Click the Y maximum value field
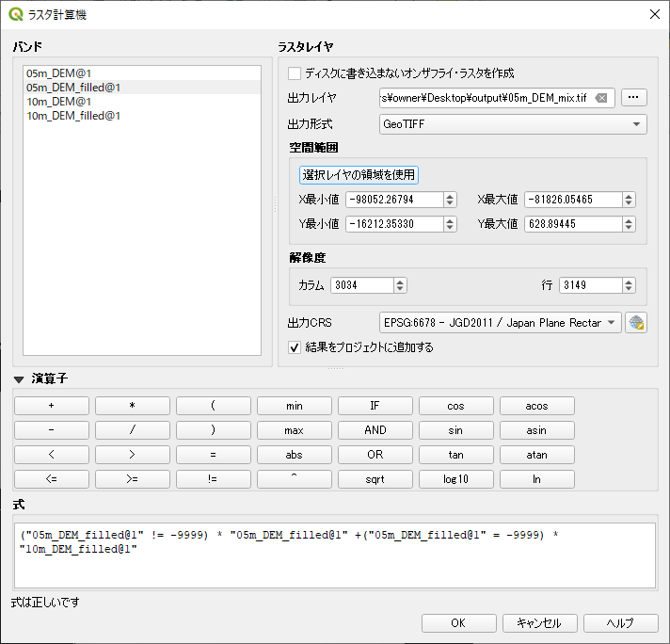 [x=573, y=224]
